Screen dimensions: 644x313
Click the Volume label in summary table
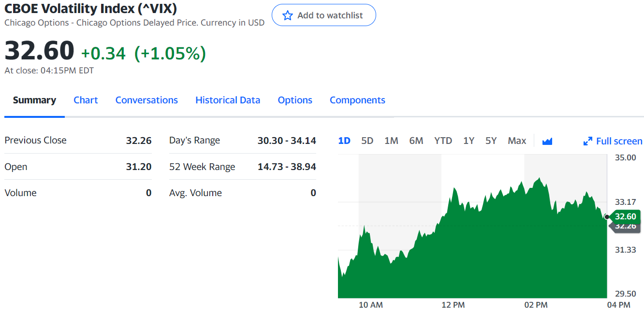20,193
